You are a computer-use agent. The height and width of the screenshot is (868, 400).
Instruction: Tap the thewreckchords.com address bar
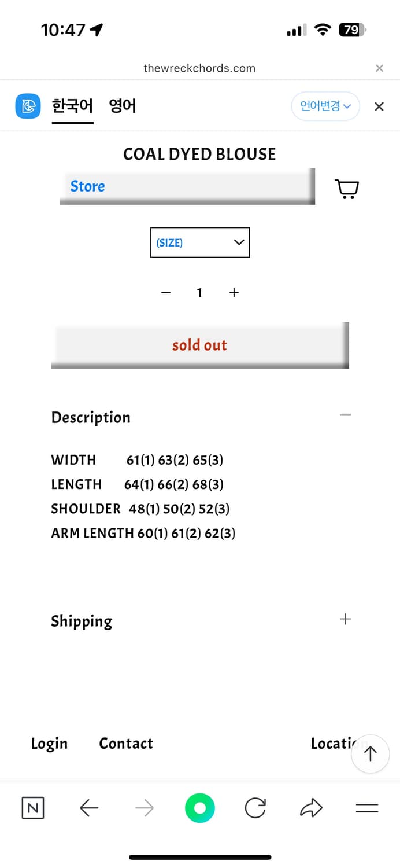pyautogui.click(x=199, y=68)
